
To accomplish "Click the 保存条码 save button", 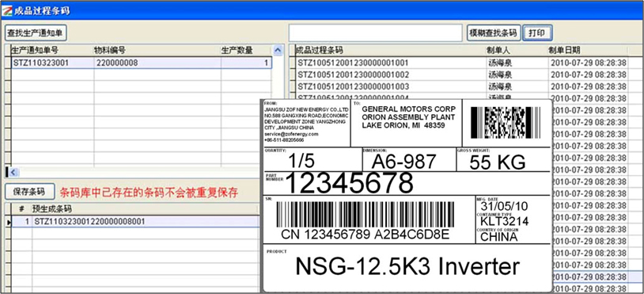I will click(29, 192).
